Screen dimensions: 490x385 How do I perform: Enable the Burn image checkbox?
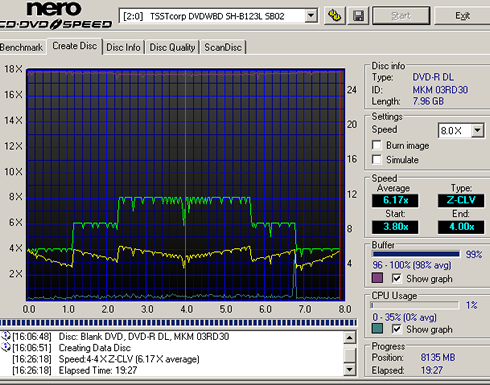tap(377, 145)
